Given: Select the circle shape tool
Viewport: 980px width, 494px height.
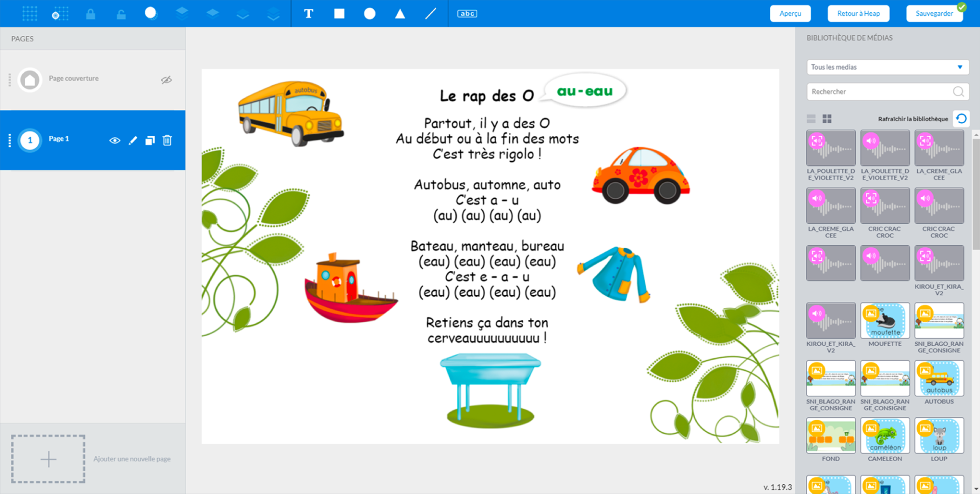Looking at the screenshot, I should (x=370, y=14).
